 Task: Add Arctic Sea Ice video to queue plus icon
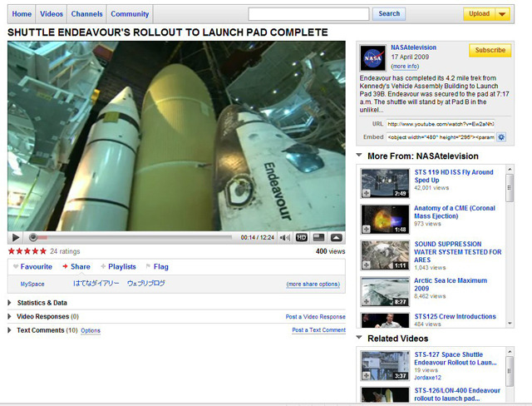pyautogui.click(x=367, y=301)
